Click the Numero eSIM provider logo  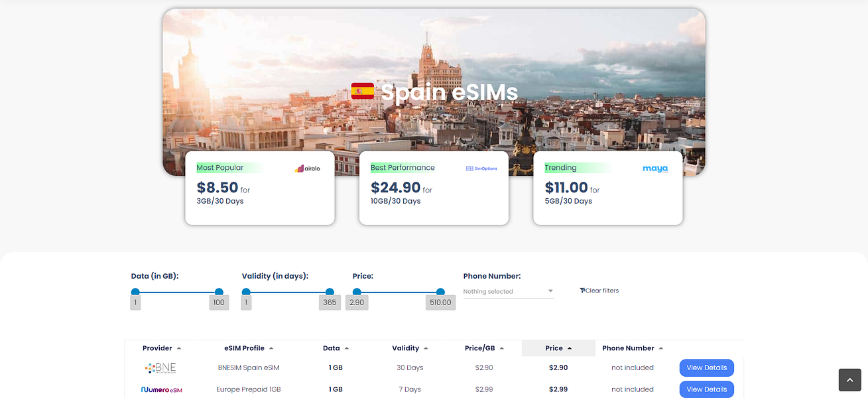[x=162, y=389]
